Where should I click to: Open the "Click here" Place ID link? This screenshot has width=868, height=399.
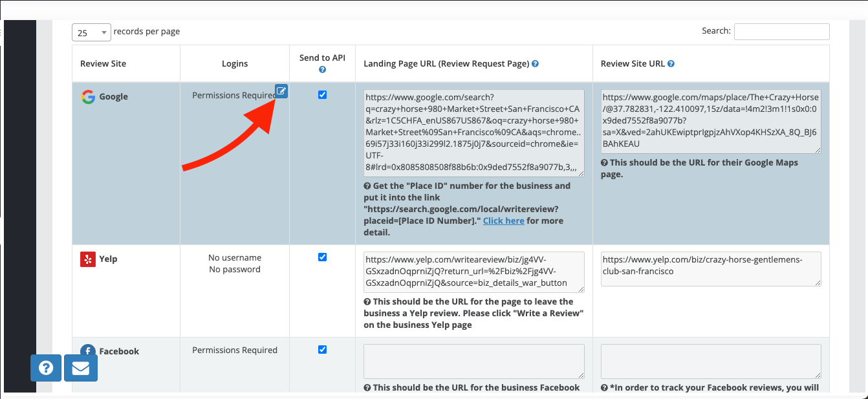pos(503,221)
